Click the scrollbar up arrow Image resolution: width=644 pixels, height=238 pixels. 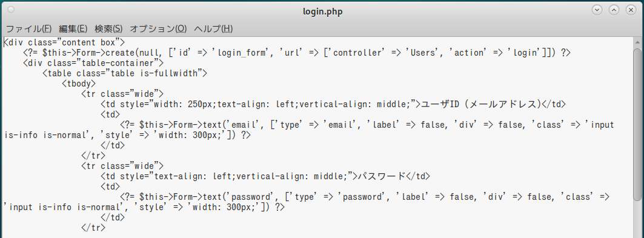637,41
